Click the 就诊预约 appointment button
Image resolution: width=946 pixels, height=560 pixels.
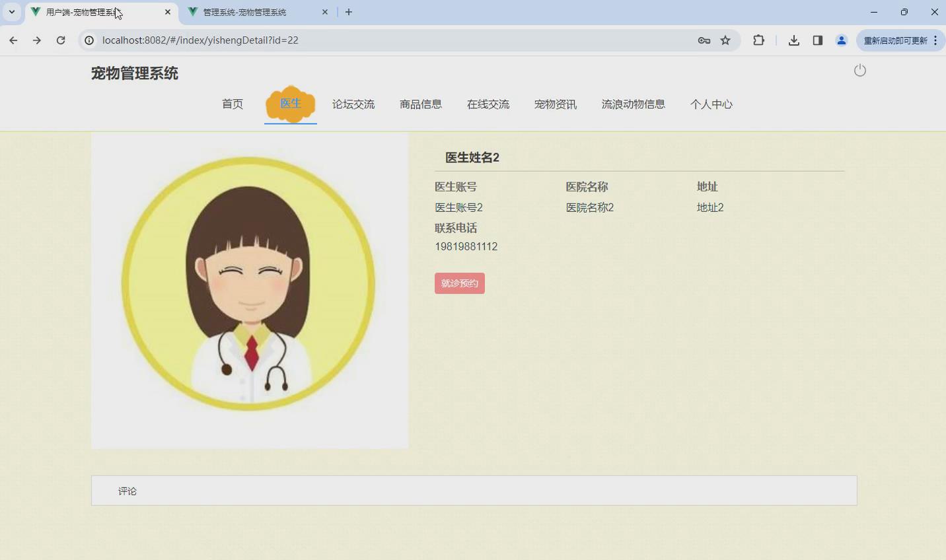(459, 283)
